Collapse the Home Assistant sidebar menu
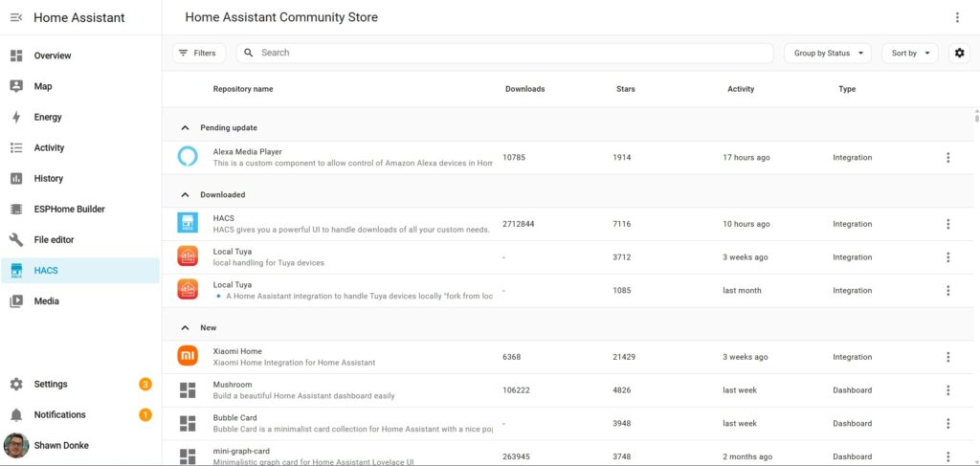This screenshot has width=980, height=466. click(16, 17)
